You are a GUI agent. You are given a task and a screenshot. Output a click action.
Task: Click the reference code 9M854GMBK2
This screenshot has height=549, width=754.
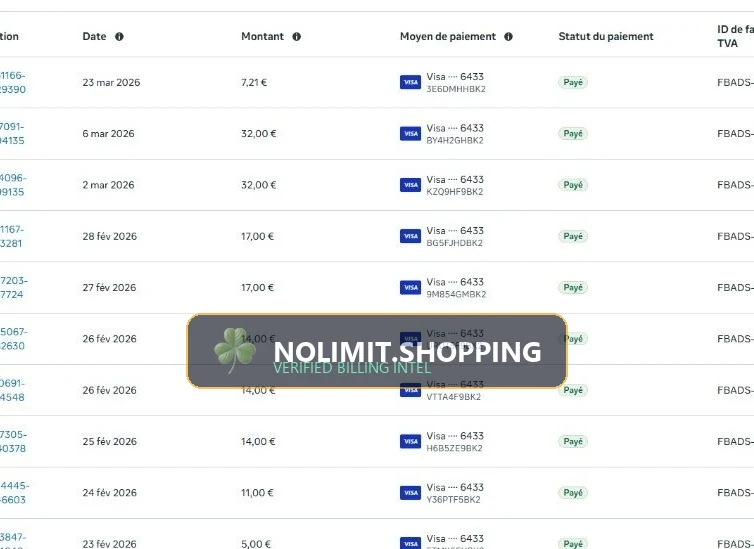(456, 294)
